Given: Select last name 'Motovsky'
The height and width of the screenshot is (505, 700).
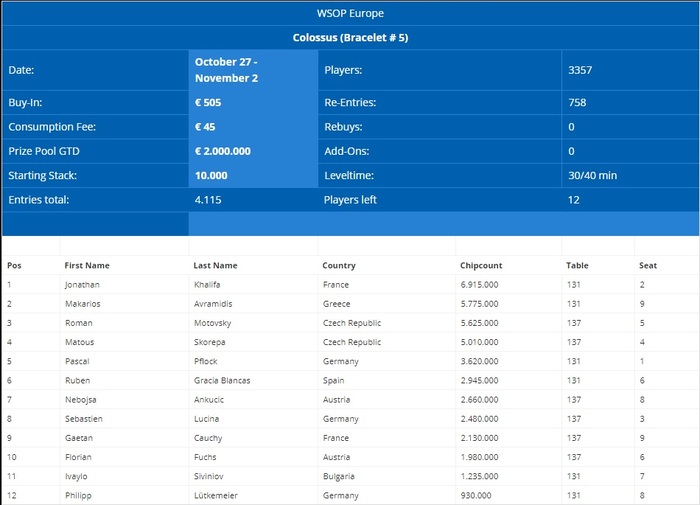Looking at the screenshot, I should pyautogui.click(x=212, y=323).
